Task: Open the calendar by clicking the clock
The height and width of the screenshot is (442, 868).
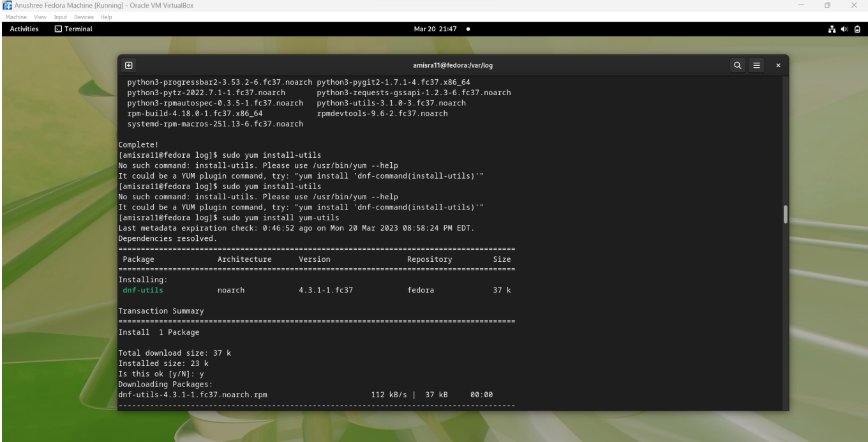Action: pyautogui.click(x=434, y=29)
